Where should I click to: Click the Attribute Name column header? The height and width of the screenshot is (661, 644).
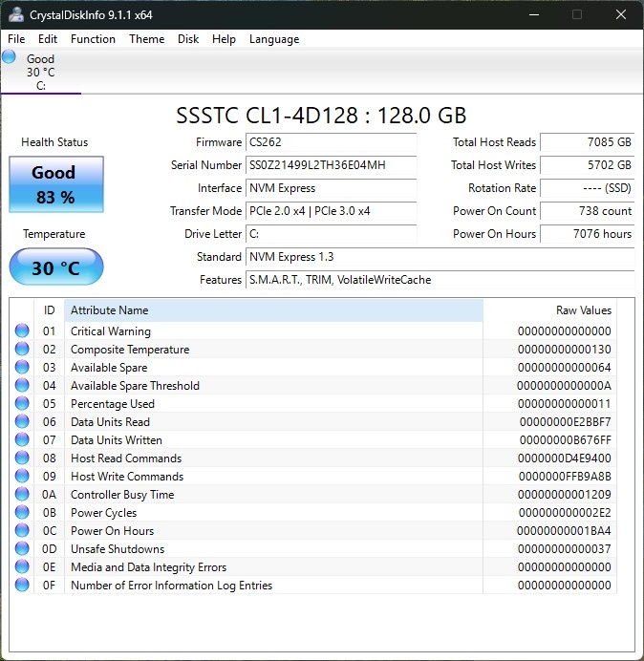[x=272, y=310]
